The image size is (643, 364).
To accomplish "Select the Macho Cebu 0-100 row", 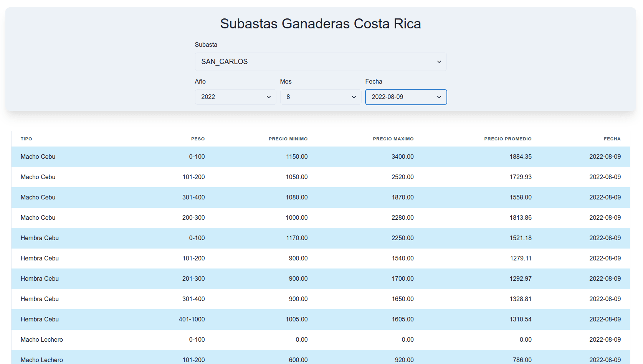I will click(321, 157).
